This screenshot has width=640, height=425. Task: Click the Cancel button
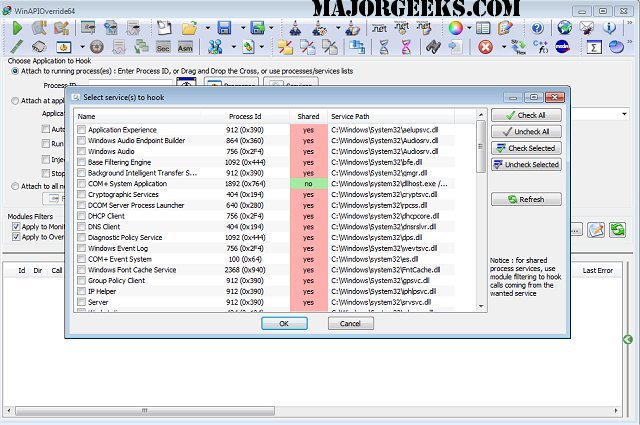pyautogui.click(x=350, y=323)
